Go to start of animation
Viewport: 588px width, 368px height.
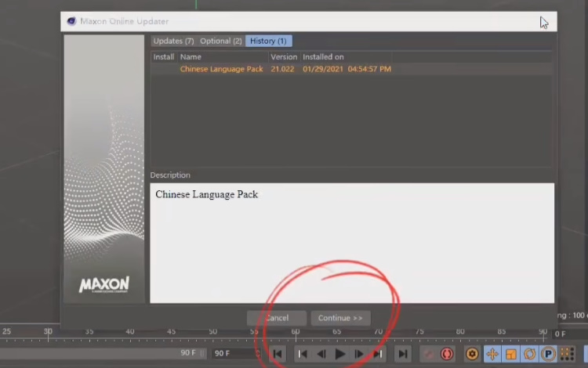278,354
